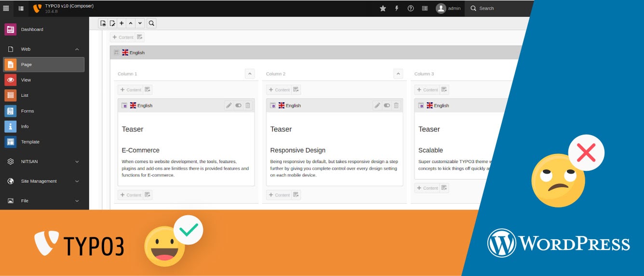Open the Forms module

click(x=44, y=111)
